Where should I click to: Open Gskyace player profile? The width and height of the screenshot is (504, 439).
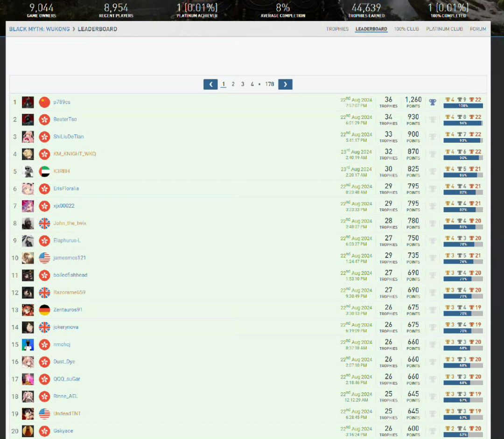[63, 431]
